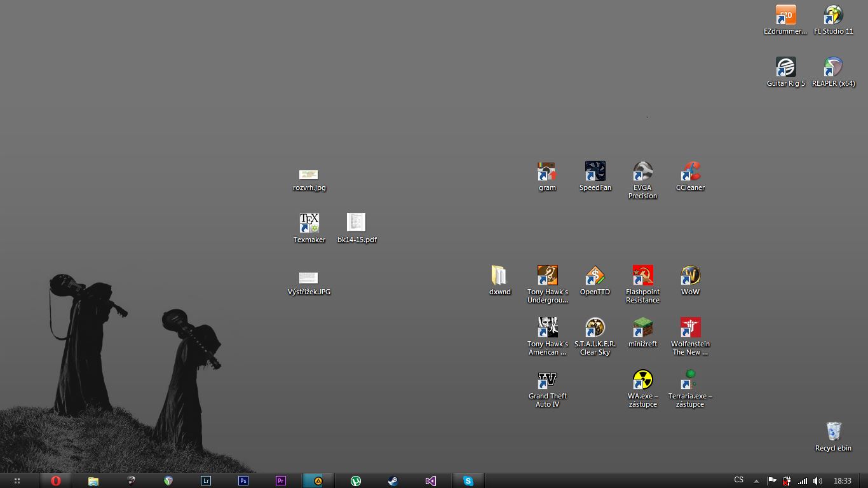
Task: Click the battery power tray icon
Action: 787,481
